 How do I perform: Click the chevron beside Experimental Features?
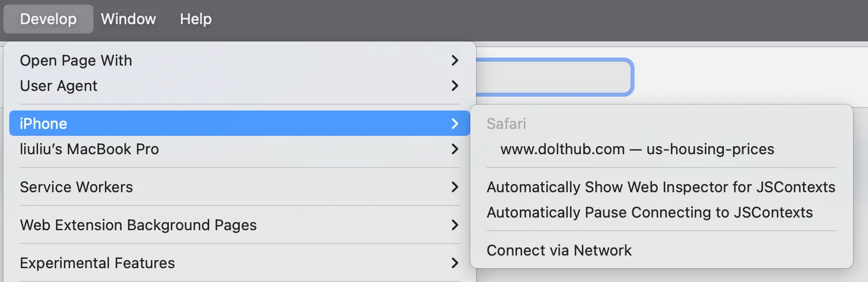point(455,263)
